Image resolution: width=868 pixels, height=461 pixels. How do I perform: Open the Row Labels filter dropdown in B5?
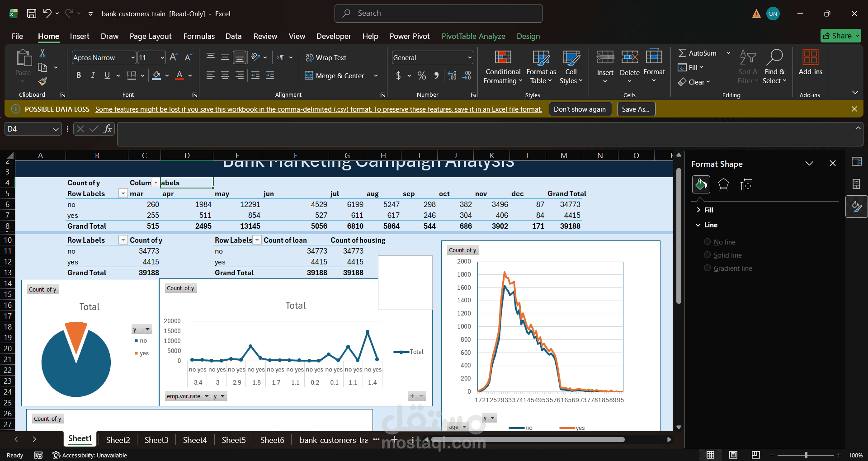123,193
